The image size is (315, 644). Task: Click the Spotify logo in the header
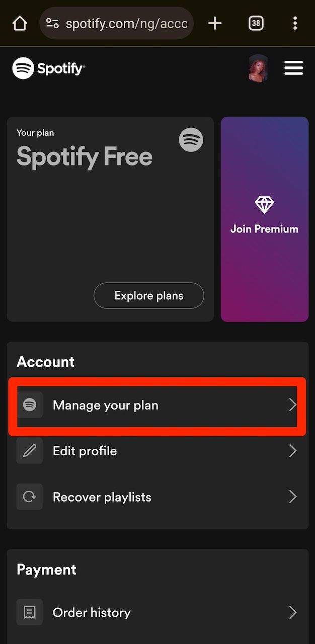pyautogui.click(x=48, y=67)
